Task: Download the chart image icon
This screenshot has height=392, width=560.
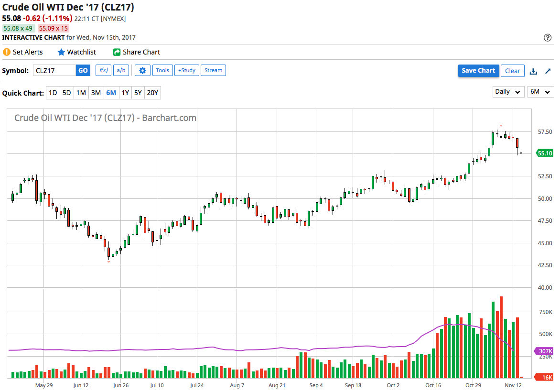Action: click(533, 71)
